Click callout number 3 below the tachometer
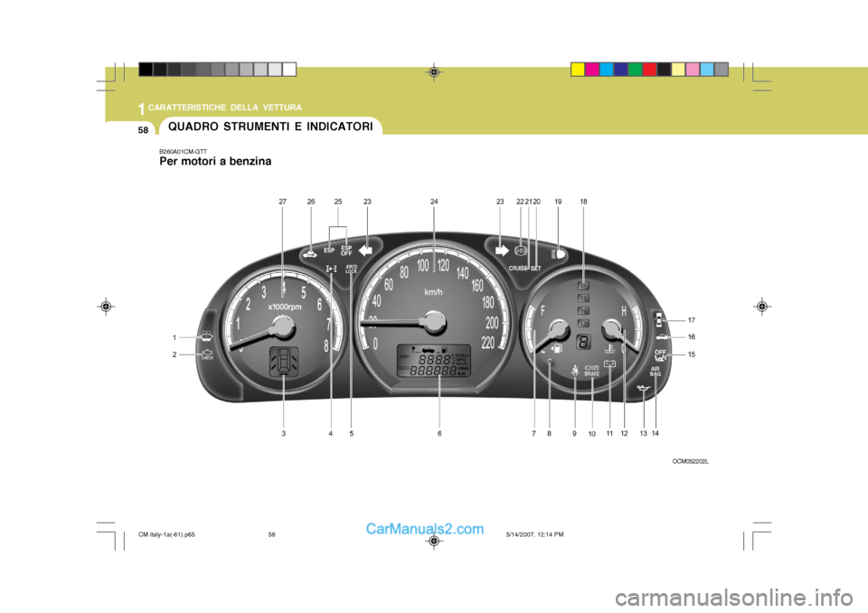Screen dimensions: 868x613 pyautogui.click(x=283, y=434)
